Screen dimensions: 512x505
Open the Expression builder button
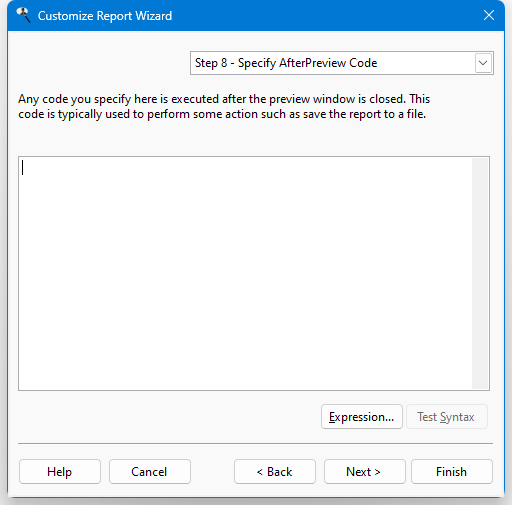click(x=362, y=417)
